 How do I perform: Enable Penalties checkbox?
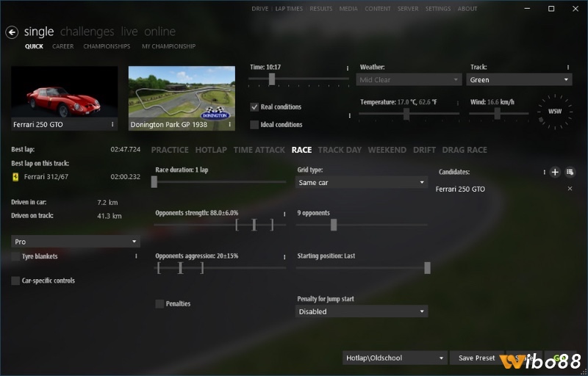pyautogui.click(x=159, y=304)
